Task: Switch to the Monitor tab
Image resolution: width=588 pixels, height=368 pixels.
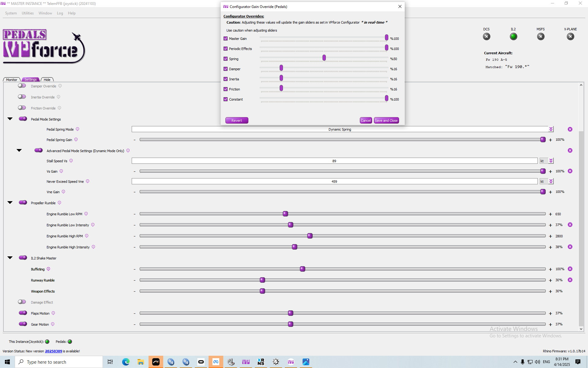Action: coord(12,80)
